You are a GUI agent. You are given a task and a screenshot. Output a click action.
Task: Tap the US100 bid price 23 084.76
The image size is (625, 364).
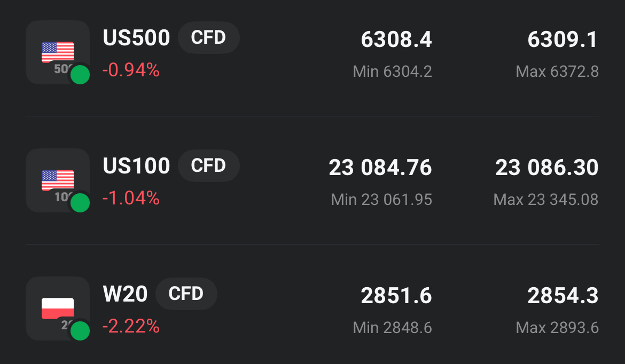point(380,168)
